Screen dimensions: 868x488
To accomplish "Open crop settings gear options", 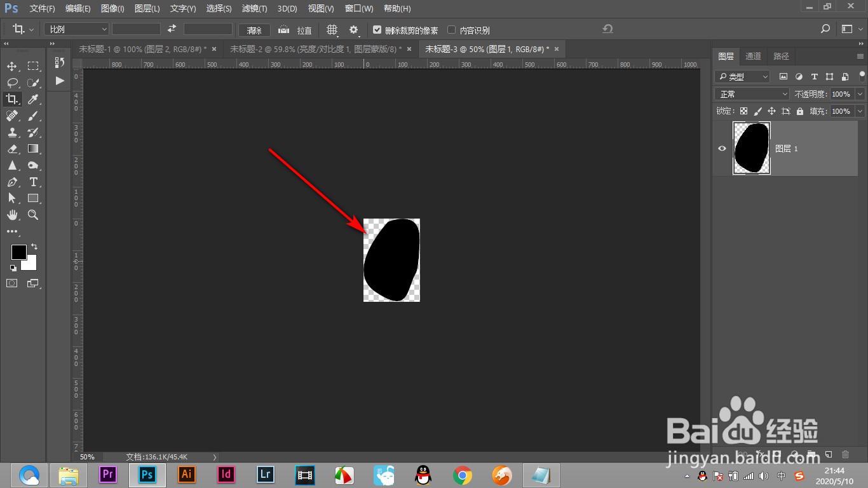I will (x=354, y=30).
